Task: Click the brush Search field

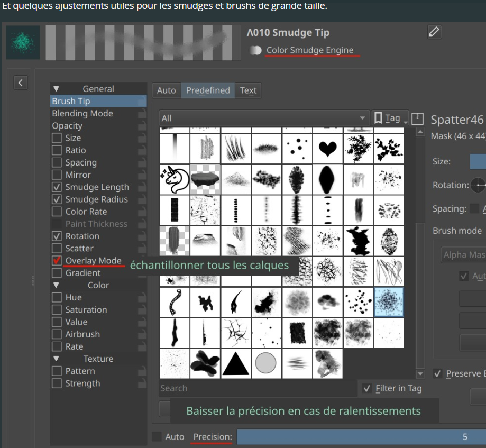Action: pyautogui.click(x=258, y=388)
